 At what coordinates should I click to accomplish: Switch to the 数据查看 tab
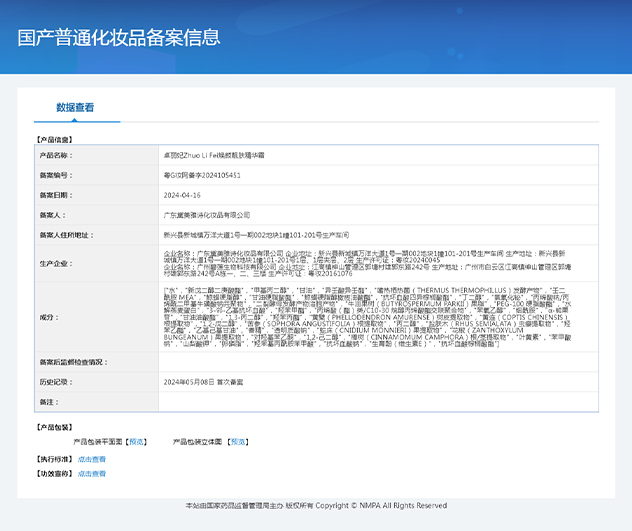[75, 107]
